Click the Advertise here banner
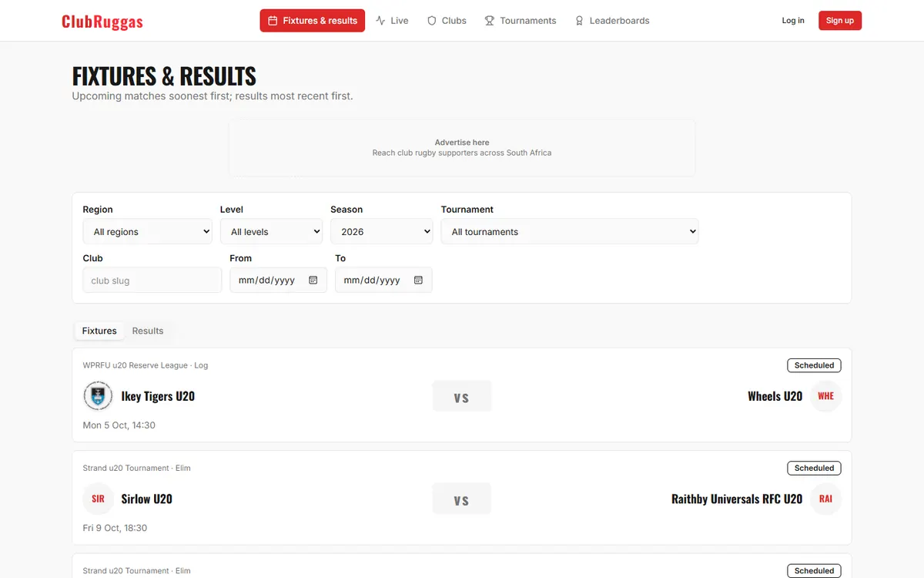This screenshot has height=578, width=924. tap(462, 148)
